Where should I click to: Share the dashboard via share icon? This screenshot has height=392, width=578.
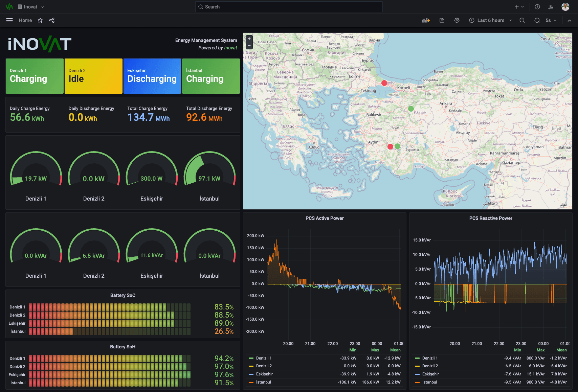tap(52, 20)
